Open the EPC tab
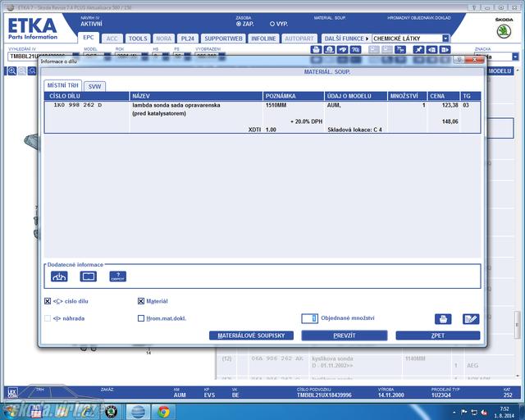Image resolution: width=525 pixels, height=420 pixels. (89, 38)
